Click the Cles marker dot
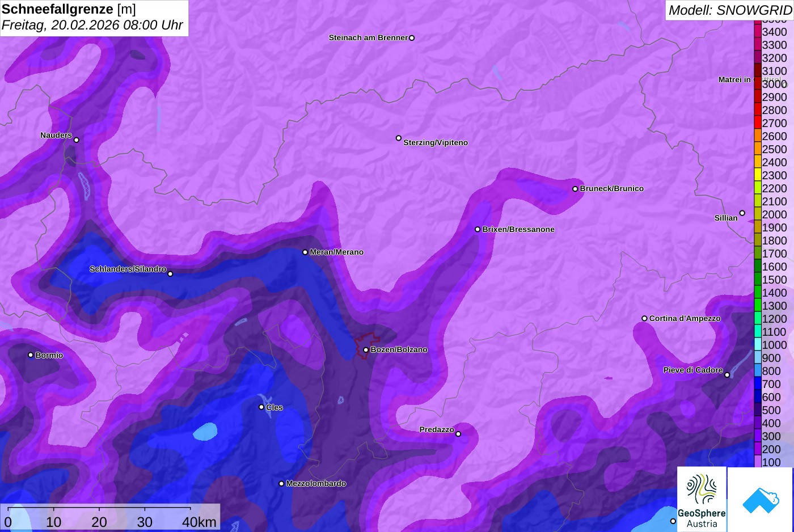This screenshot has width=794, height=532. coord(261,407)
